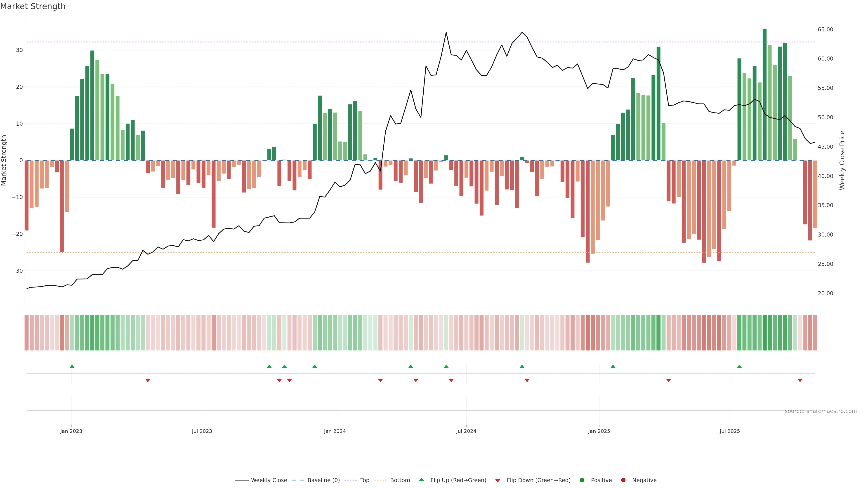Screen dimensions: 868x488
Task: Click the green flip-up triangle just before Jul 2024
Action: [446, 366]
